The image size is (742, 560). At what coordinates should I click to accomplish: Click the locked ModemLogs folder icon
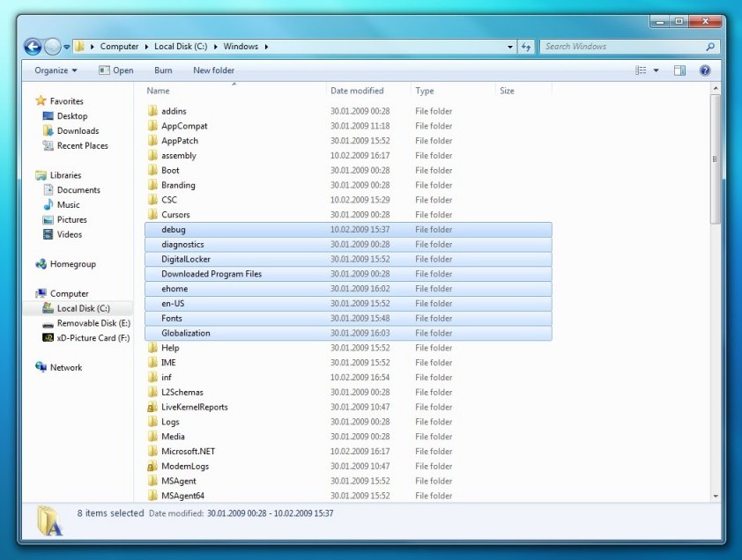[x=152, y=466]
